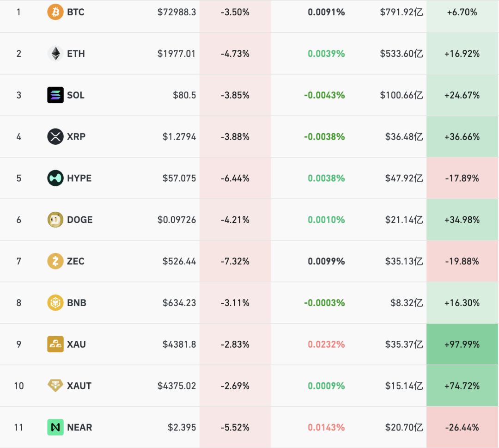Open the ETH ticker name

coord(76,54)
